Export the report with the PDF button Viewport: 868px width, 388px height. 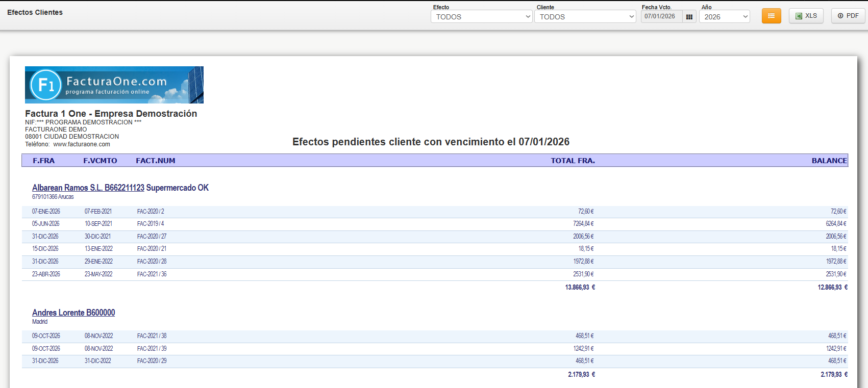[x=848, y=16]
